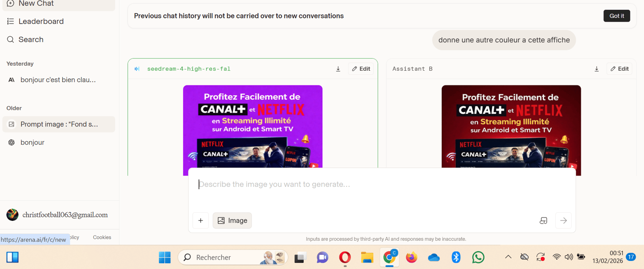Click the OpenAI icon beside bonjour chat
This screenshot has height=269, width=644.
[x=12, y=143]
